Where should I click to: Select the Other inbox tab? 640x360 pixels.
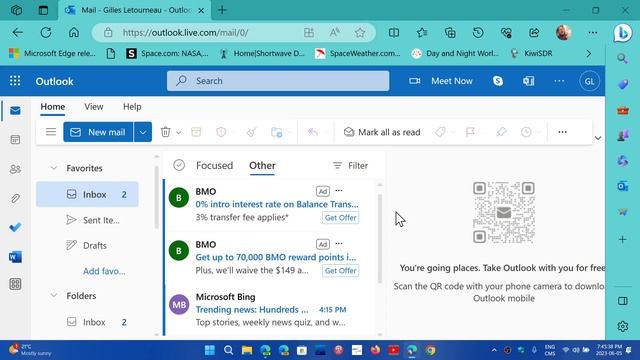262,165
